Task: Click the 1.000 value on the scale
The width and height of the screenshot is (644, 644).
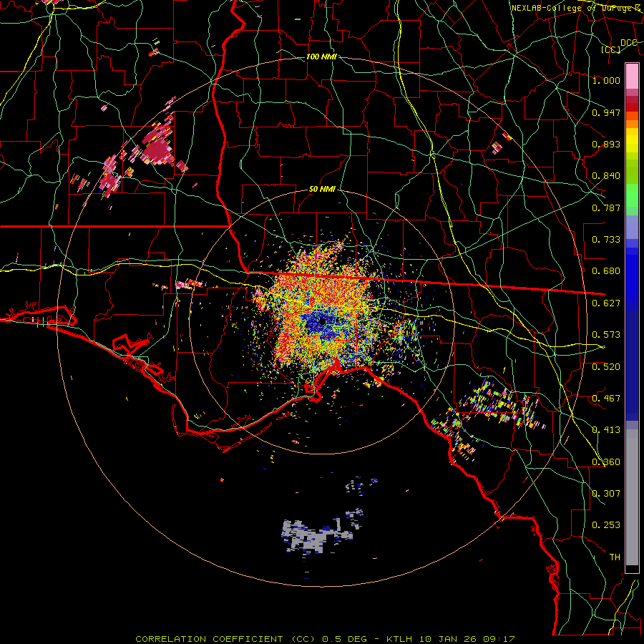Action: [x=606, y=80]
